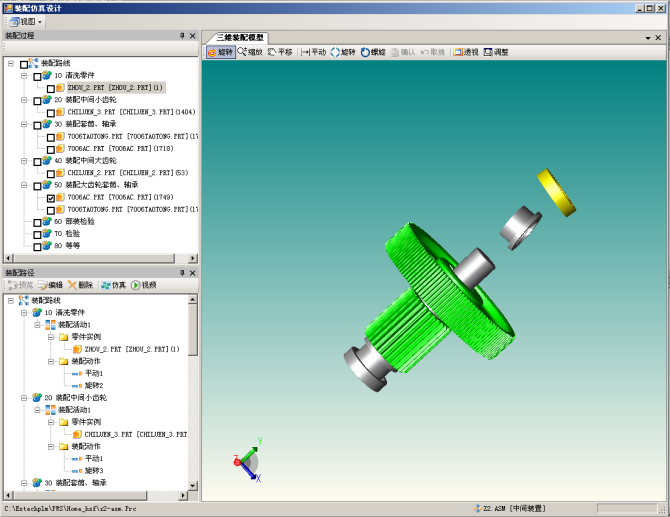
Task: Select 平动1 action under 清洗零件
Action: click(x=94, y=373)
